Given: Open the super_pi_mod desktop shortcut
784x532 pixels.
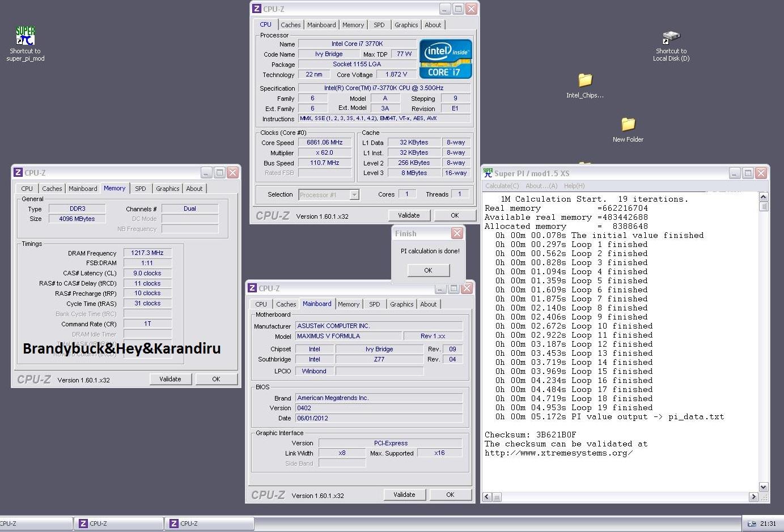Looking at the screenshot, I should coord(25,36).
